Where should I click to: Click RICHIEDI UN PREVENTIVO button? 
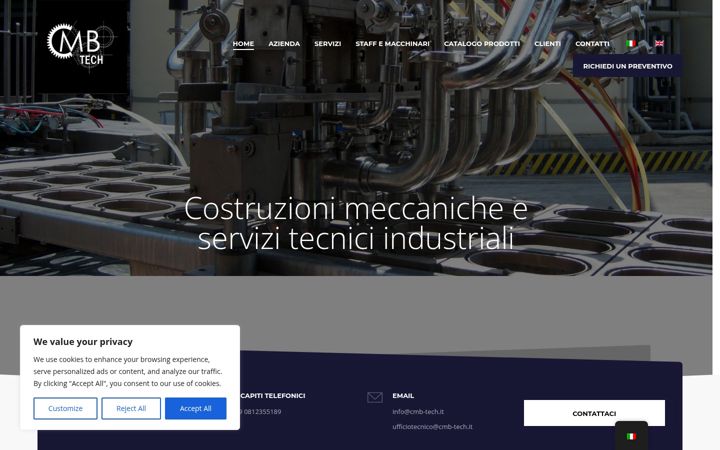tap(627, 66)
